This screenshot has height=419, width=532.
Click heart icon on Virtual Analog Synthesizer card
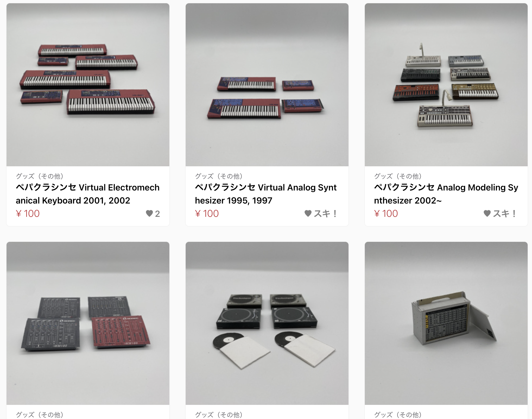[308, 213]
